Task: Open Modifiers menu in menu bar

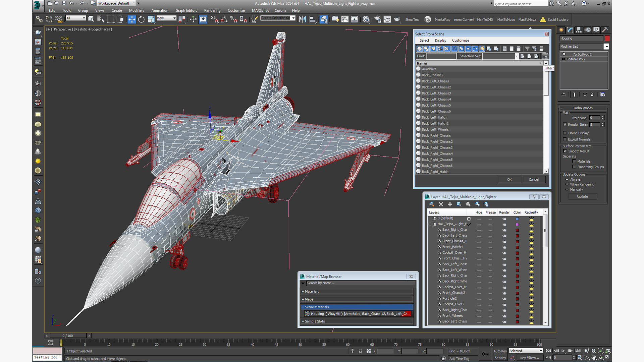Action: point(136,10)
